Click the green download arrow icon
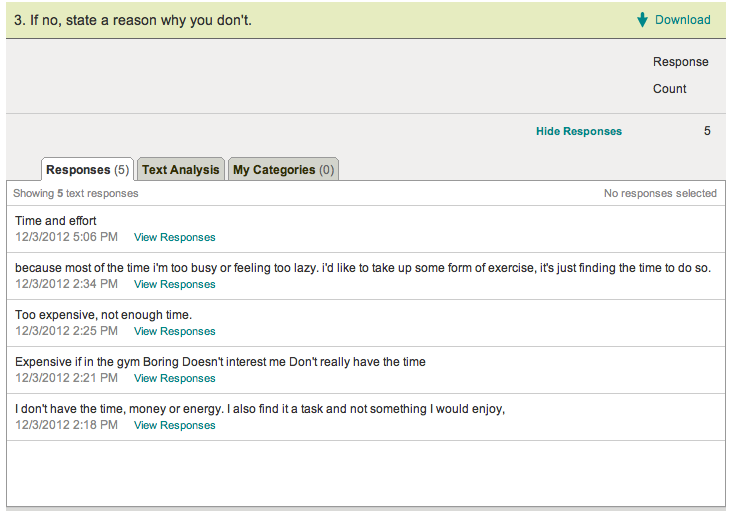 click(642, 20)
